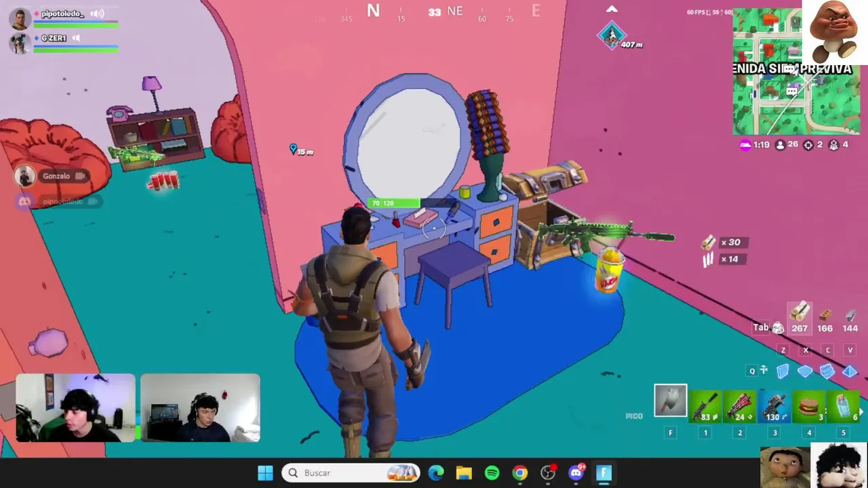This screenshot has height=488, width=868.
Task: Open Discord from the taskbar
Action: (576, 472)
